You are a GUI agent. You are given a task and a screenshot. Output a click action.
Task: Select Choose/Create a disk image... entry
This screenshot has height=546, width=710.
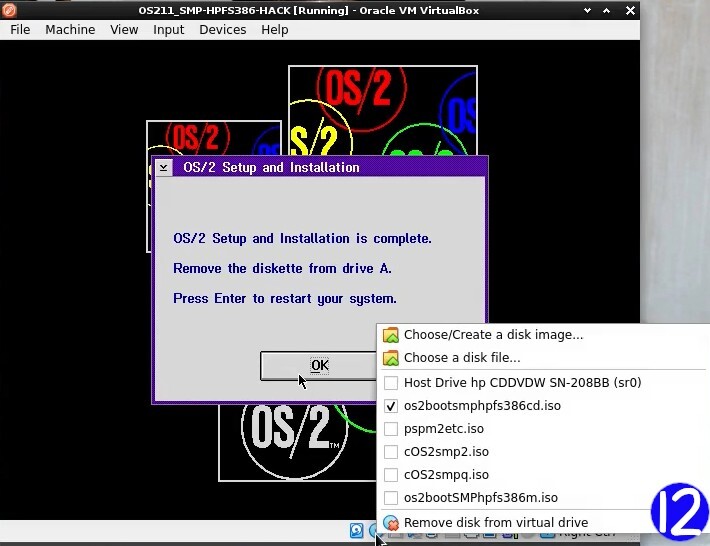click(x=543, y=335)
